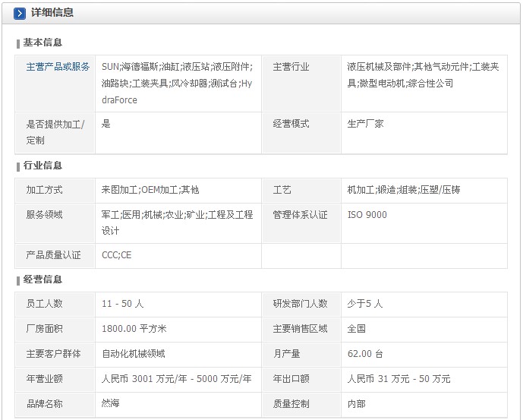Click the 基本信息 section heading
The image size is (523, 420).
[43, 43]
